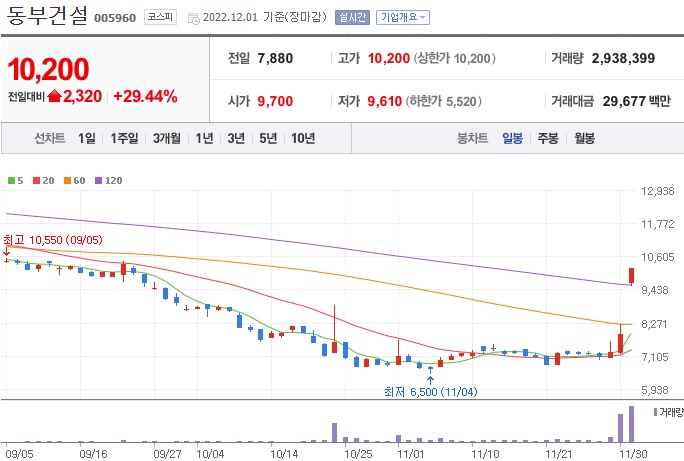Click the price change amount 2,320
Screen dimensions: 684x461
pos(82,96)
